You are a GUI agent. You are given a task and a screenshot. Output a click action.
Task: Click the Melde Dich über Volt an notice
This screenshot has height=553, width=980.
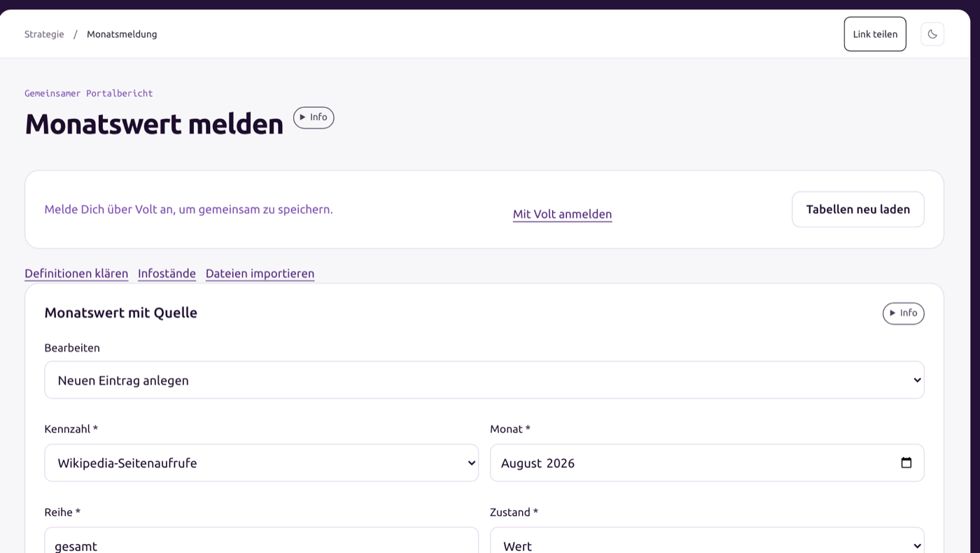click(x=188, y=209)
